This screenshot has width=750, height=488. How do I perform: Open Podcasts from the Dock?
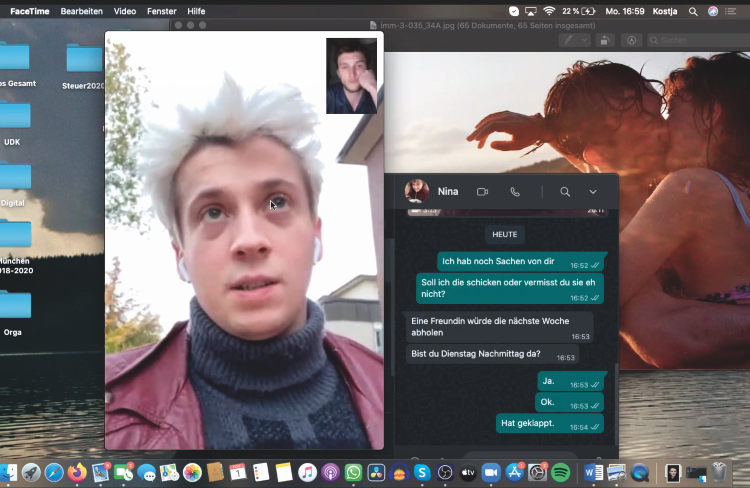pyautogui.click(x=330, y=473)
